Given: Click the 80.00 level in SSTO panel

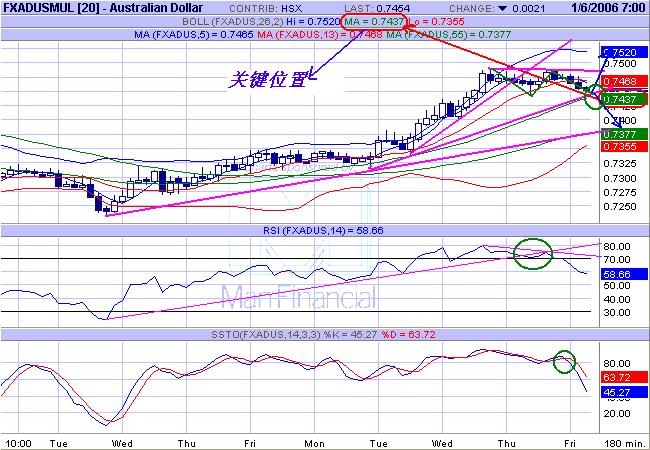Looking at the screenshot, I should click(617, 364).
